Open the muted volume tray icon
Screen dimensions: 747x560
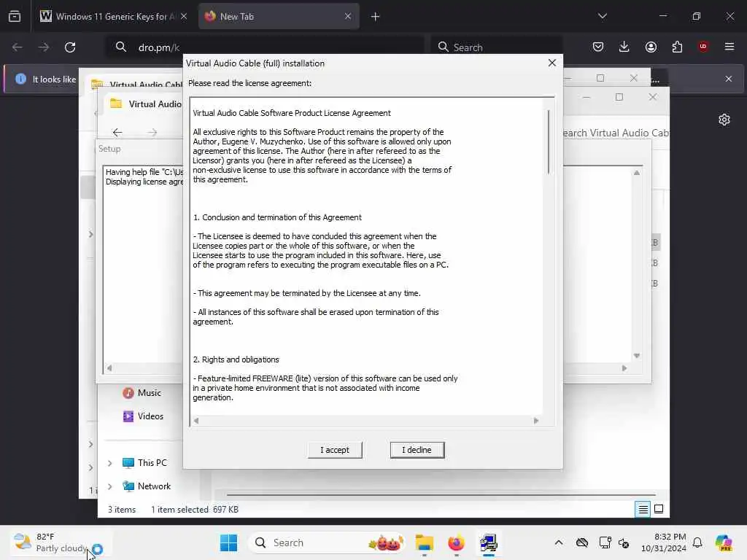[x=624, y=542]
